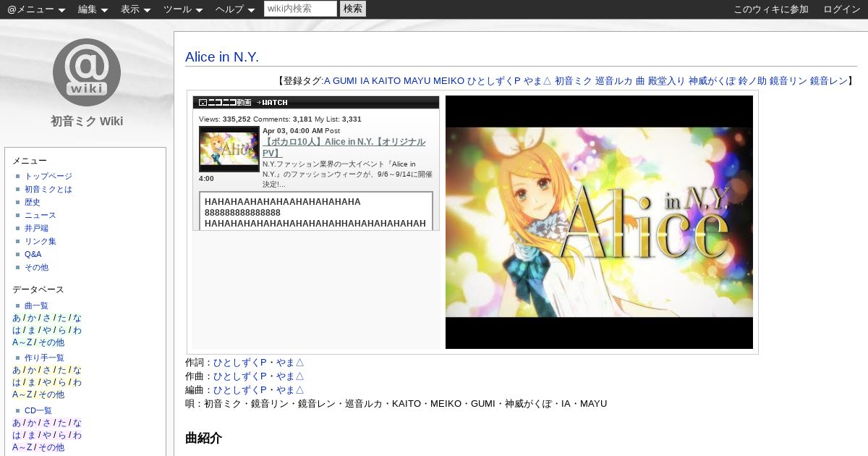This screenshot has height=456, width=868.
Task: Click the HAHAHA comment box
Action: click(316, 211)
